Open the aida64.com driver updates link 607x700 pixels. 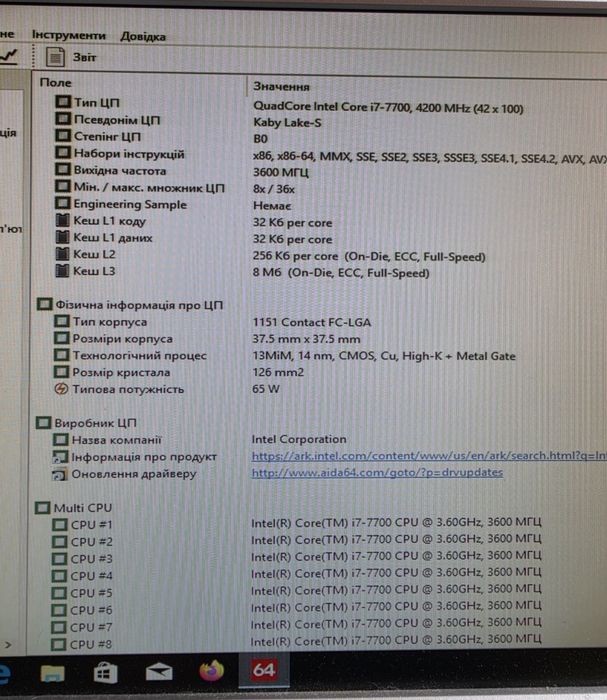click(x=378, y=472)
